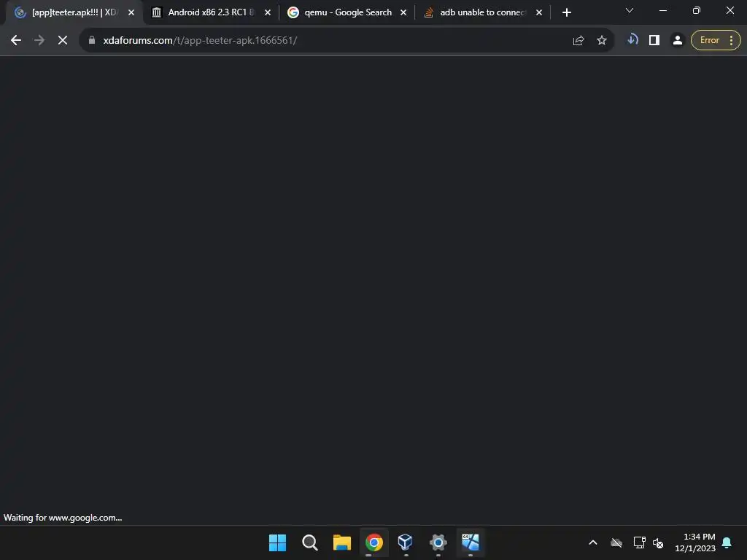The height and width of the screenshot is (560, 747).
Task: Click the muted volume tray icon
Action: 659,542
